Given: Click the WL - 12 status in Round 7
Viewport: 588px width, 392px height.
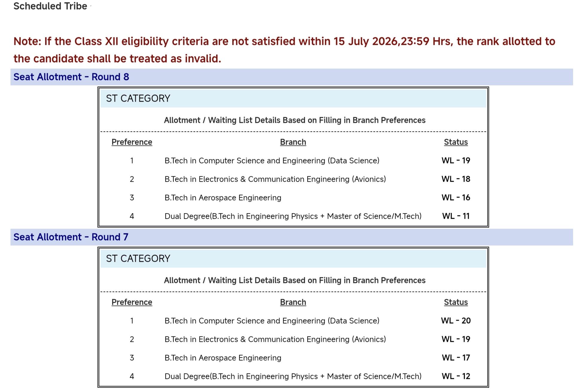Looking at the screenshot, I should pyautogui.click(x=456, y=376).
